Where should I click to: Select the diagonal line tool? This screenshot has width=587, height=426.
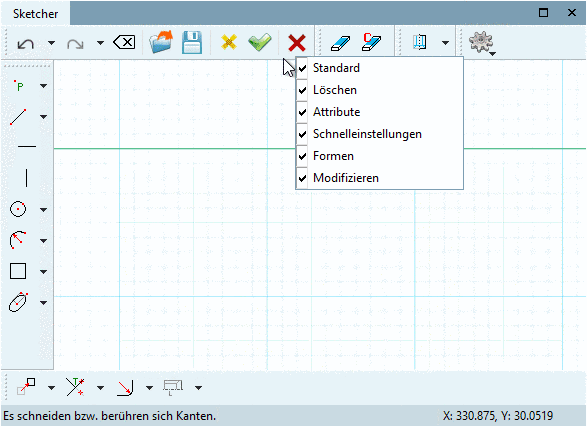tap(18, 117)
